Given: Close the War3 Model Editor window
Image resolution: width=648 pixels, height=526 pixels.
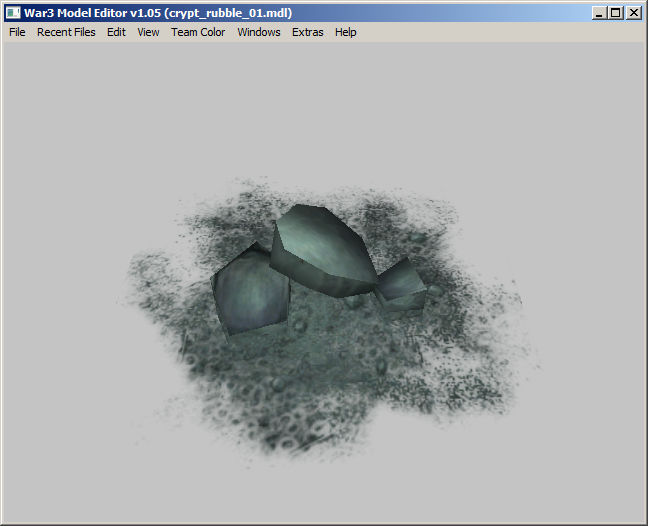Looking at the screenshot, I should pyautogui.click(x=634, y=13).
